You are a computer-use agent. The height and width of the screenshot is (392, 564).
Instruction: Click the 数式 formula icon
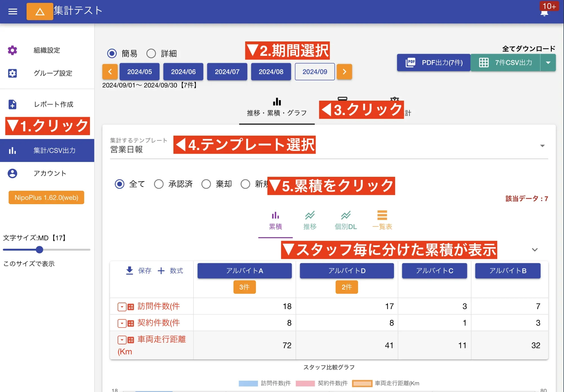coord(161,271)
